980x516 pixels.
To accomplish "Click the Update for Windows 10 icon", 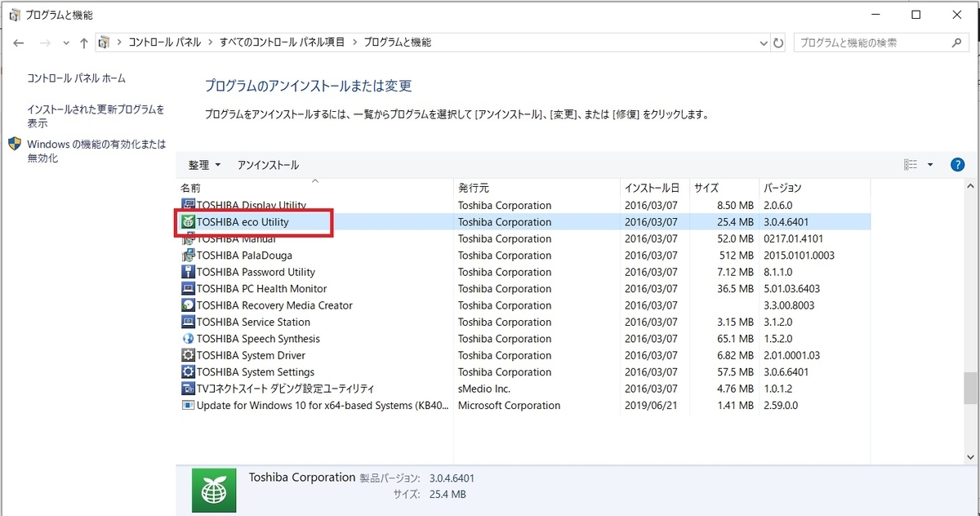I will (x=188, y=405).
